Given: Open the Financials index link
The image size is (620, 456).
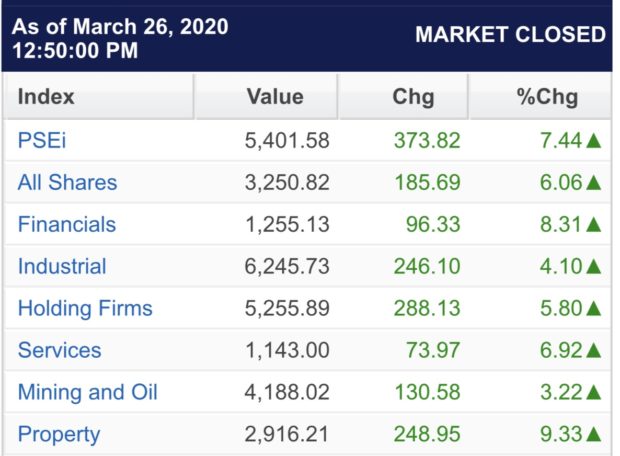Looking at the screenshot, I should tap(67, 224).
